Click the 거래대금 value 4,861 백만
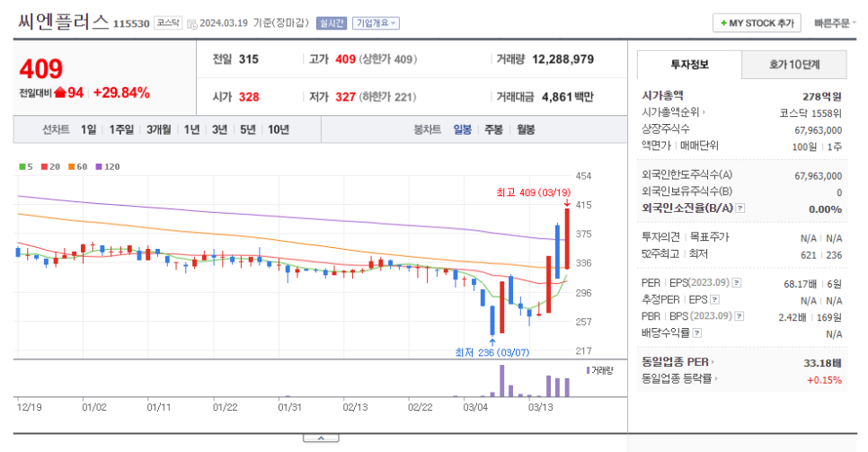 (x=567, y=97)
